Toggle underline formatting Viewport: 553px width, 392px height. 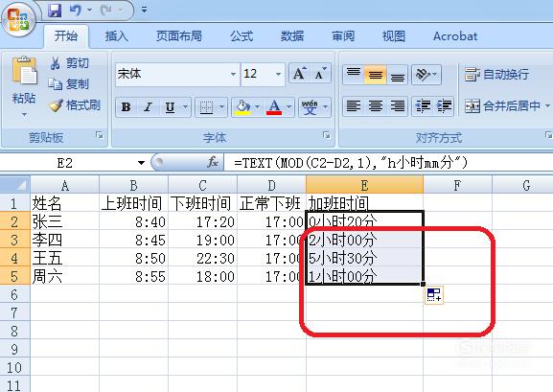tap(170, 107)
